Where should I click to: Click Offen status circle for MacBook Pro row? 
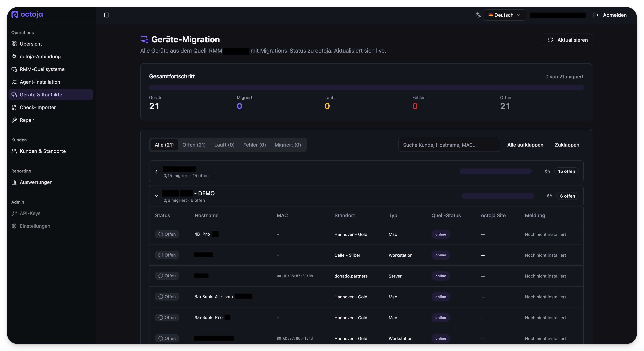tap(161, 317)
